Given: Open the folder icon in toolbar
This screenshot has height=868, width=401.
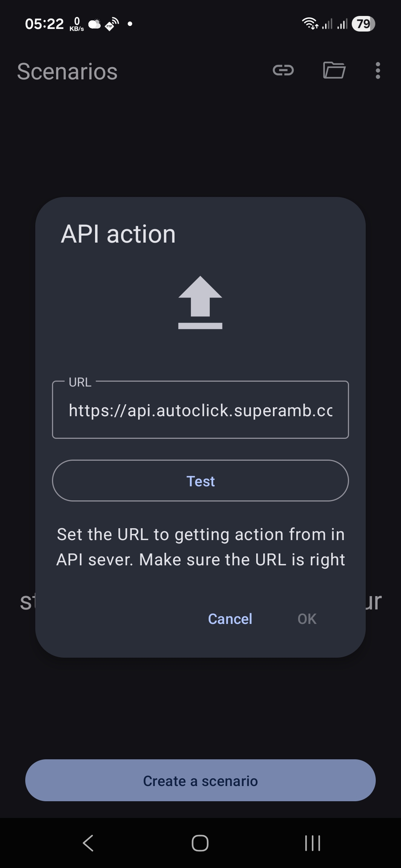Looking at the screenshot, I should [x=334, y=70].
